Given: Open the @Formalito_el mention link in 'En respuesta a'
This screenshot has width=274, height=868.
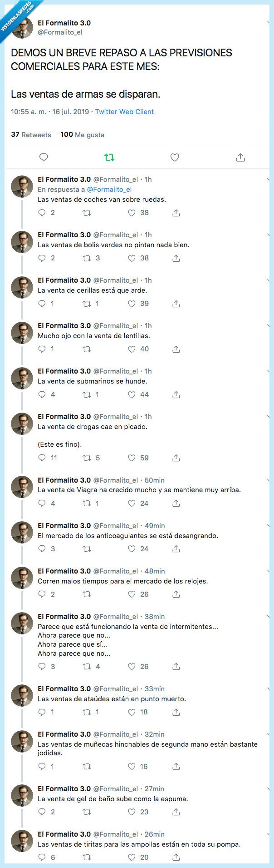Looking at the screenshot, I should click(109, 190).
